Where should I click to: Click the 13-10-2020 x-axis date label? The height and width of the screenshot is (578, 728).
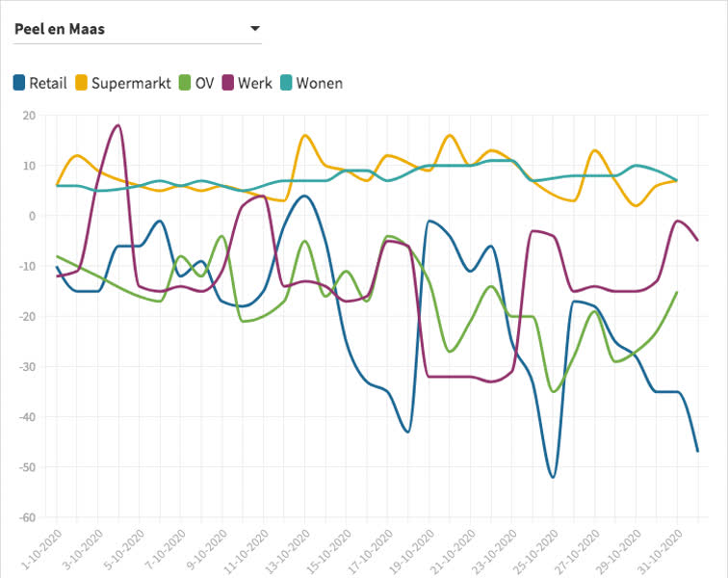(289, 545)
